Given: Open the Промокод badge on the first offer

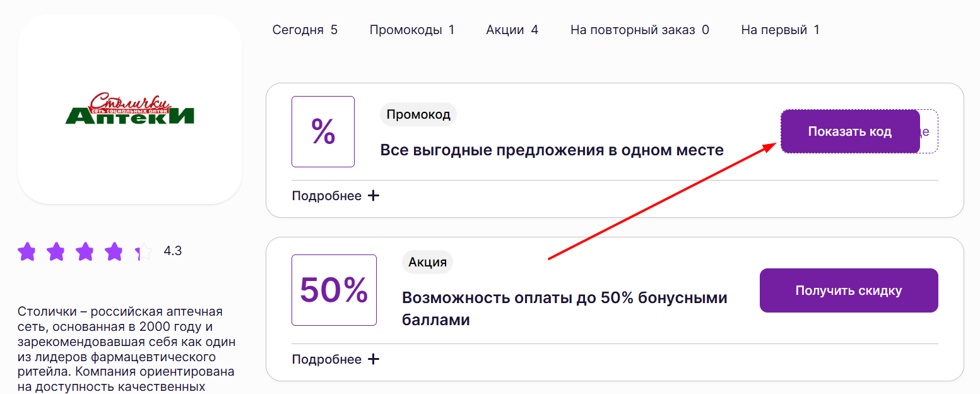Looking at the screenshot, I should pyautogui.click(x=418, y=114).
